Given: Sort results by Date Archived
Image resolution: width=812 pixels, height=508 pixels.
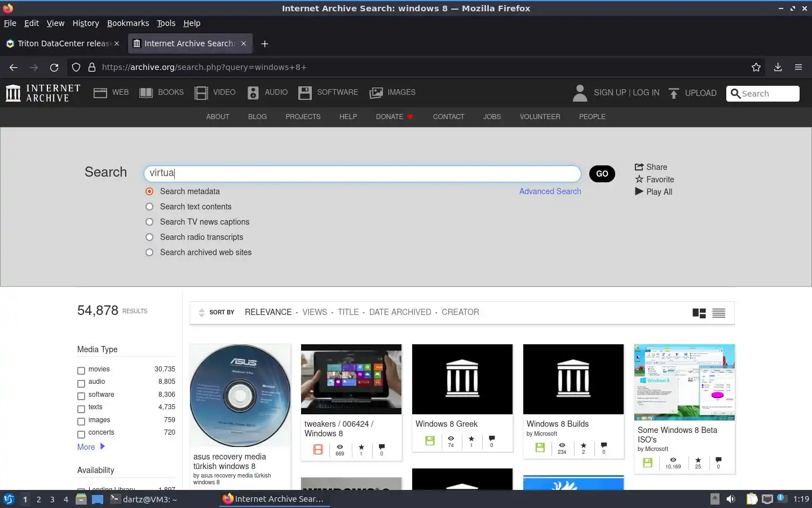Looking at the screenshot, I should (x=400, y=312).
